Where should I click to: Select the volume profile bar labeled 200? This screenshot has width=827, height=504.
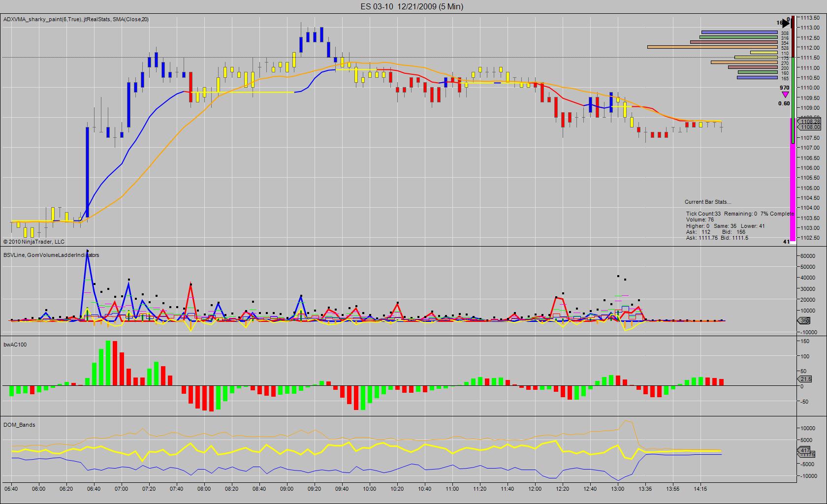pos(753,67)
